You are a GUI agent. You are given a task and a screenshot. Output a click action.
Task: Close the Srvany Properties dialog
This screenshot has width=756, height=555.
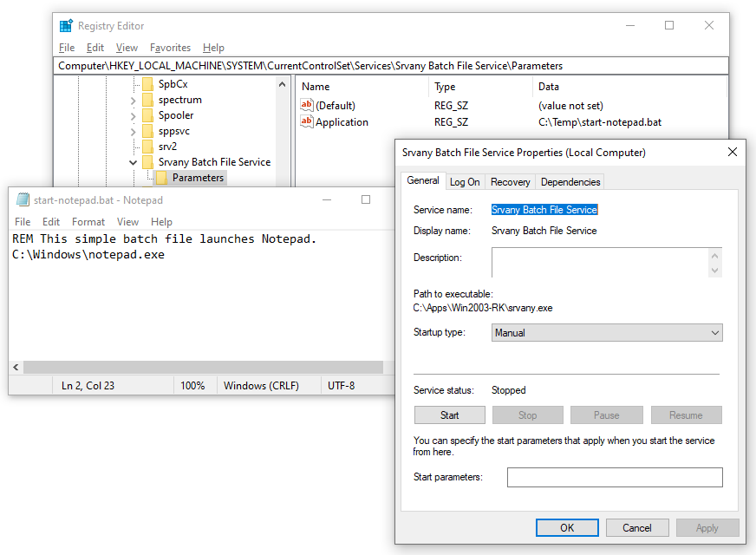pos(733,152)
